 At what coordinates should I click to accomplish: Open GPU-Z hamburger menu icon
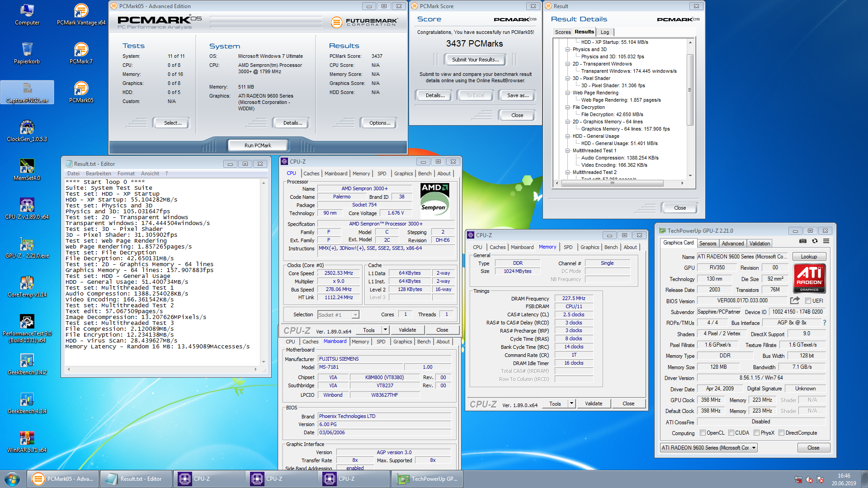point(826,241)
